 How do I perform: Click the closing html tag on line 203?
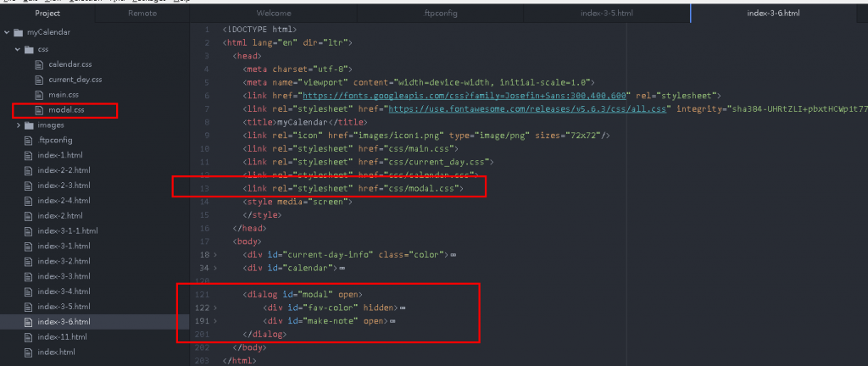(x=239, y=361)
